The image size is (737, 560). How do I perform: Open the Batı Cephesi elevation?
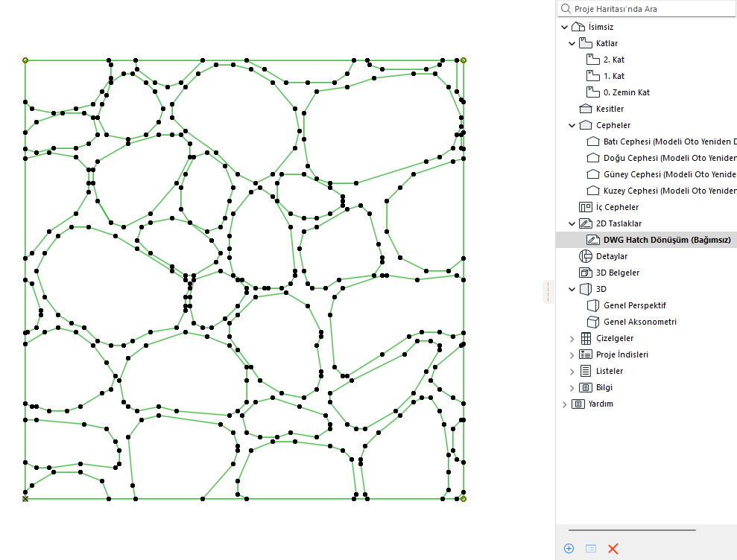pos(670,142)
